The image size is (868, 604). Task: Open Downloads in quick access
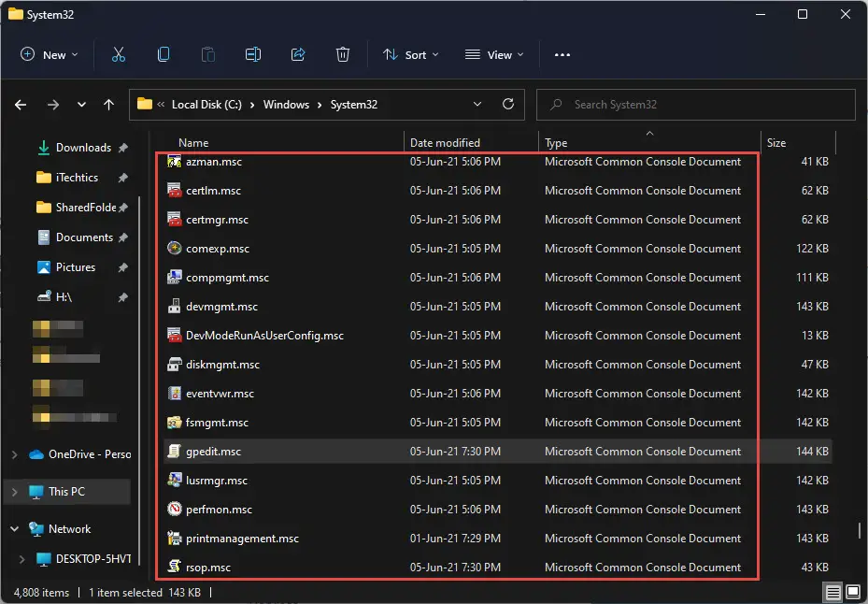click(83, 148)
